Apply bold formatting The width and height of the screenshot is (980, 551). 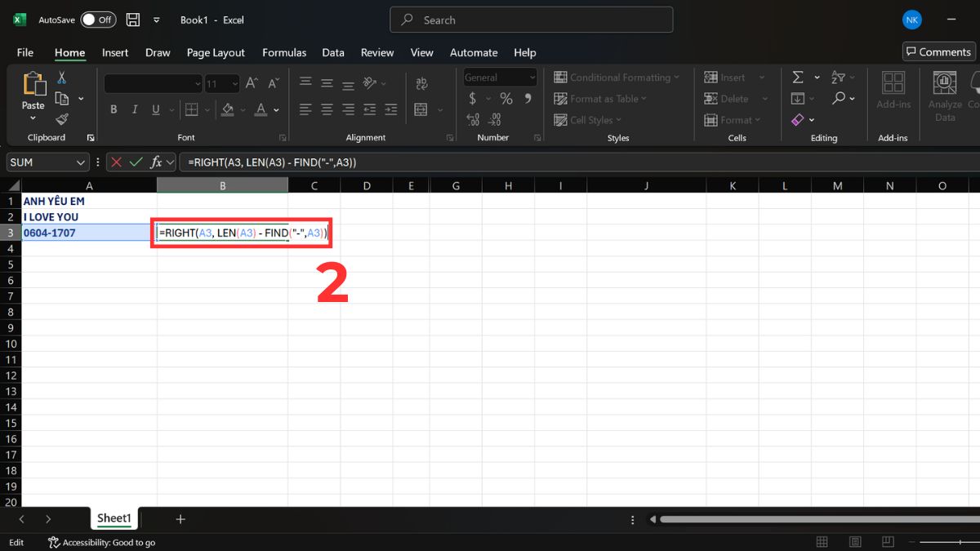click(x=114, y=109)
